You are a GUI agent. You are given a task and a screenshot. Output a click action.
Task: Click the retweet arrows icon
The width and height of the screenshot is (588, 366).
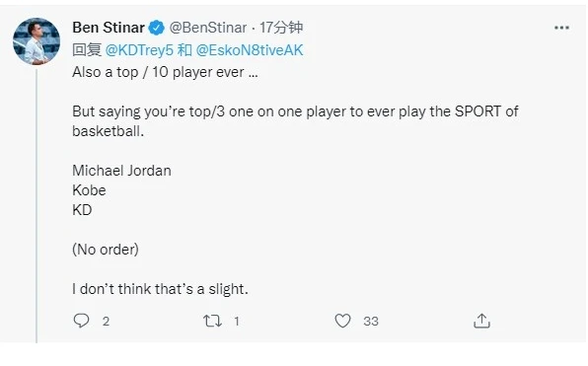pos(212,321)
